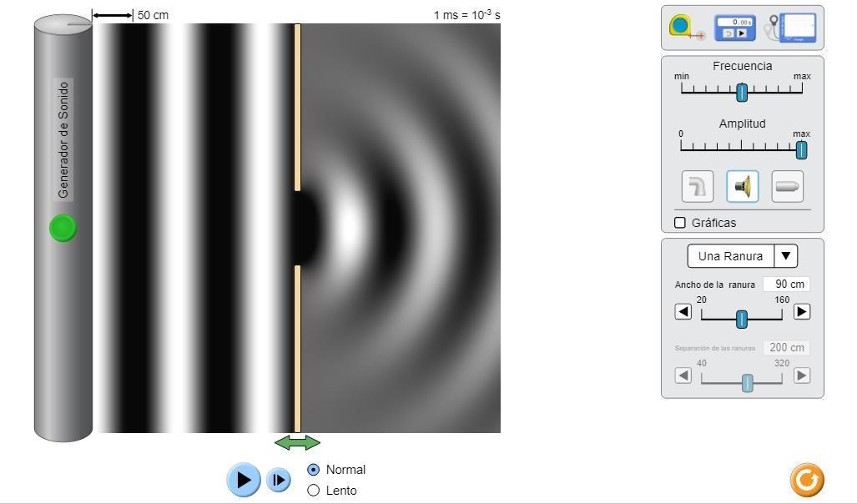Click the 'Separación de las ranuras' label

(715, 348)
